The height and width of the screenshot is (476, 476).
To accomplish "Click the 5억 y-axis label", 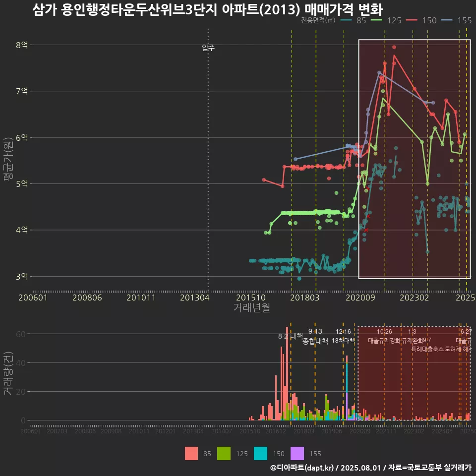I will 22,183.
